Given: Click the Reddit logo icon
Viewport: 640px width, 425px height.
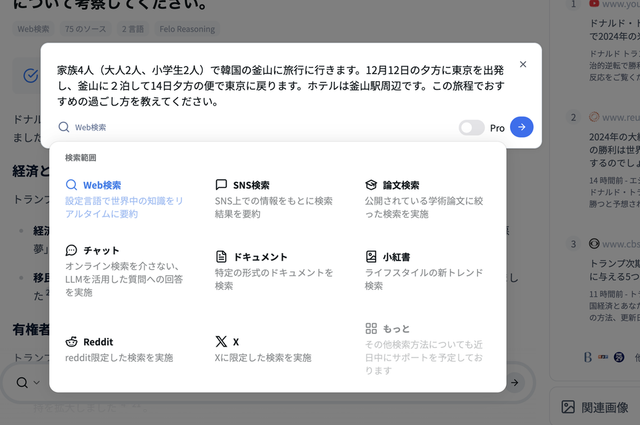Looking at the screenshot, I should [72, 341].
